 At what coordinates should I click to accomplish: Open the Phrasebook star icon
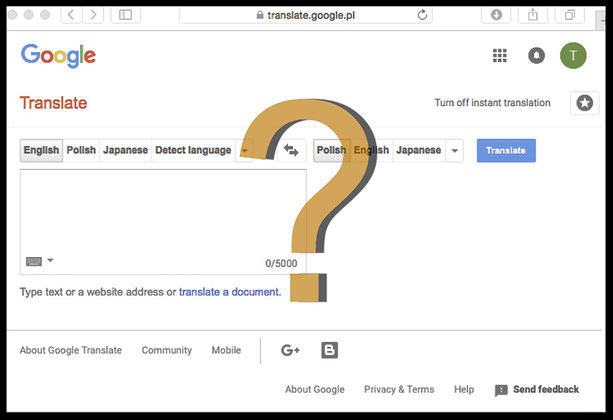(584, 103)
